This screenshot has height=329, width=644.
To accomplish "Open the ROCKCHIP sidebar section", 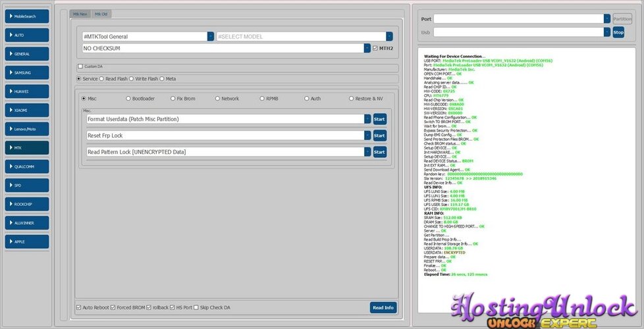I will pos(27,204).
